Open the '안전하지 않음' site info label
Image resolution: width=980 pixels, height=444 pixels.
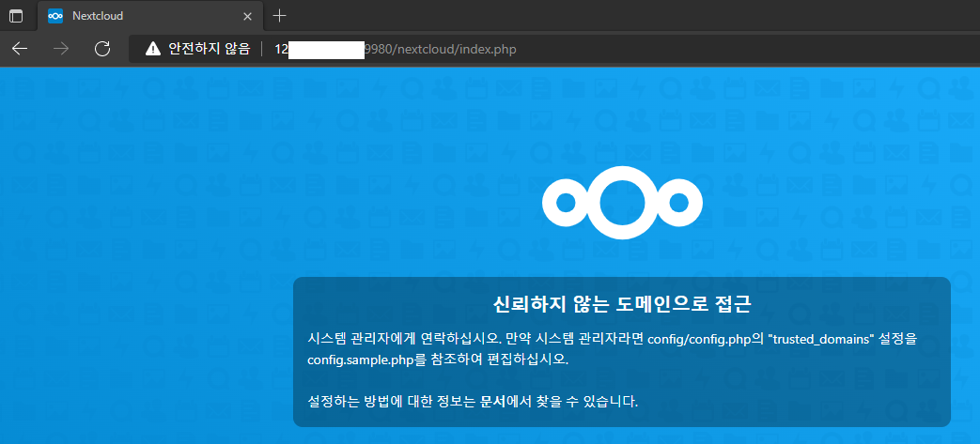(x=209, y=49)
